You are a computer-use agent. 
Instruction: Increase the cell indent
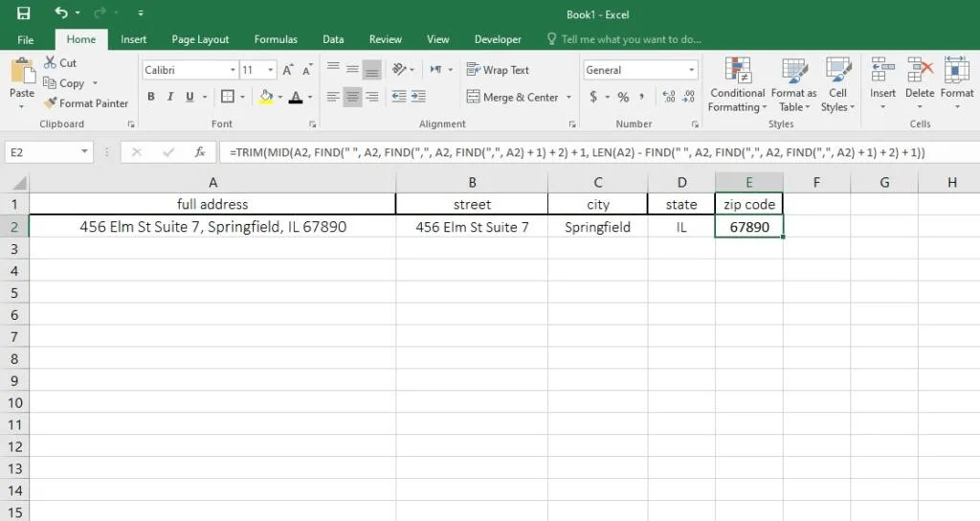[x=418, y=97]
